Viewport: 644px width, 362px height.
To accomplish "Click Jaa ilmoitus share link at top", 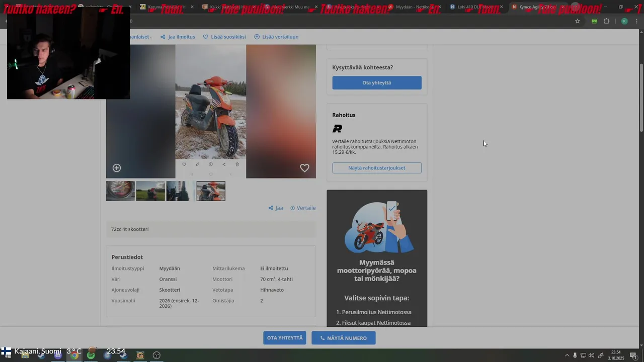I will (178, 37).
